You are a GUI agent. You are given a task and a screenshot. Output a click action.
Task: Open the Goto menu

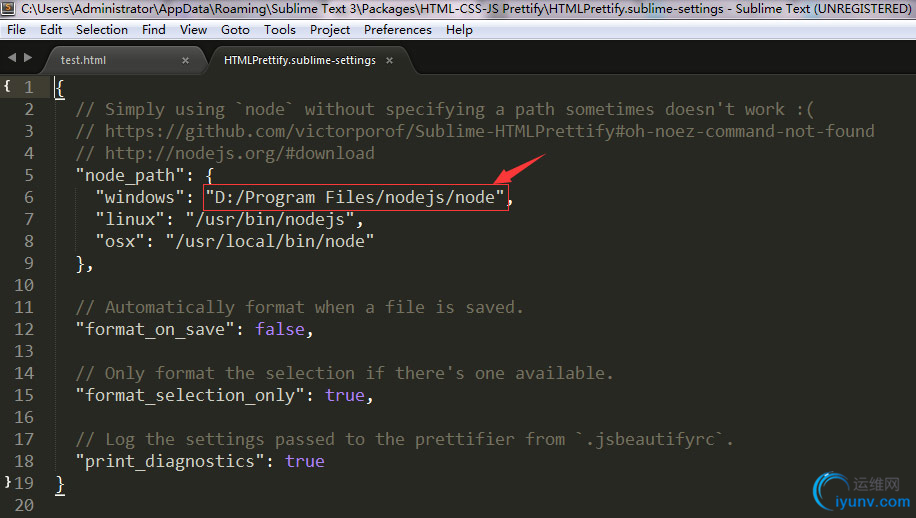[x=235, y=30]
